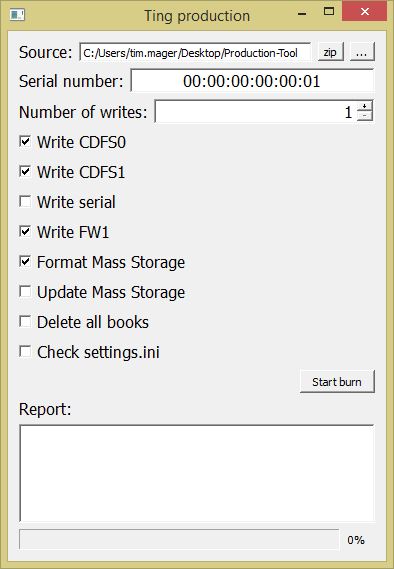
Task: Enable the Update Mass Storage checkbox
Action: [25, 292]
